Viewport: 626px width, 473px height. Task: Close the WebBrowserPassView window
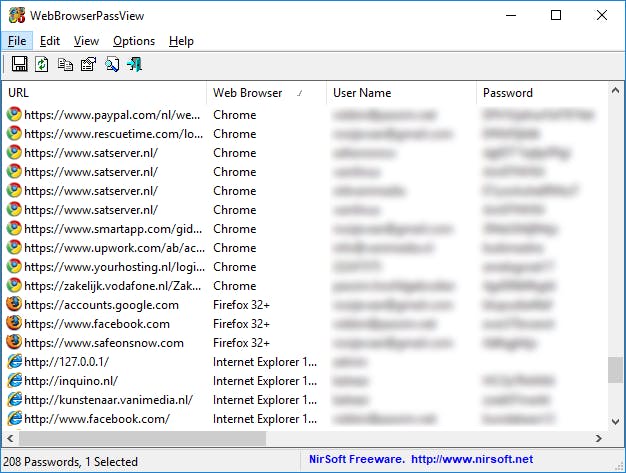coord(602,16)
